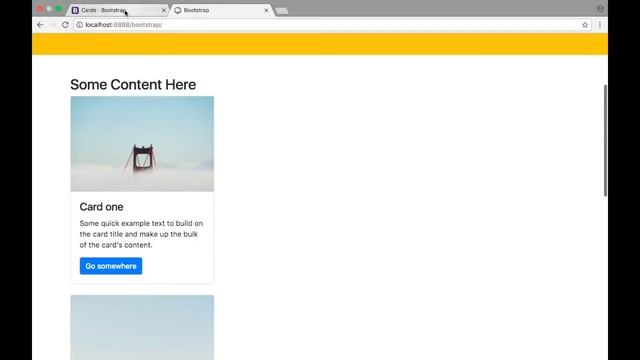Open the Chrome three-dot menu
Viewport: 640px width, 360px height.
pos(600,25)
